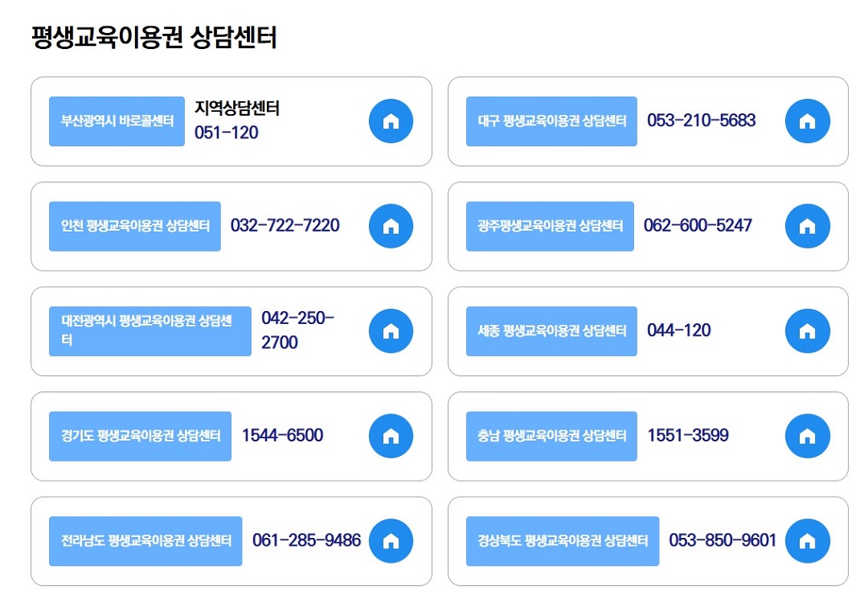Screen dimensions: 868x603
Task: Click the 경상북도 평생교육이용권 상담센터 badge
Action: 562,540
